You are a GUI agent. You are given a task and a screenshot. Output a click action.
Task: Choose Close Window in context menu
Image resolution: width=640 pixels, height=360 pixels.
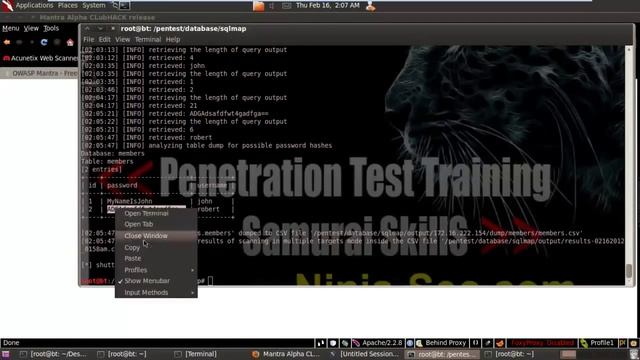[156, 236]
